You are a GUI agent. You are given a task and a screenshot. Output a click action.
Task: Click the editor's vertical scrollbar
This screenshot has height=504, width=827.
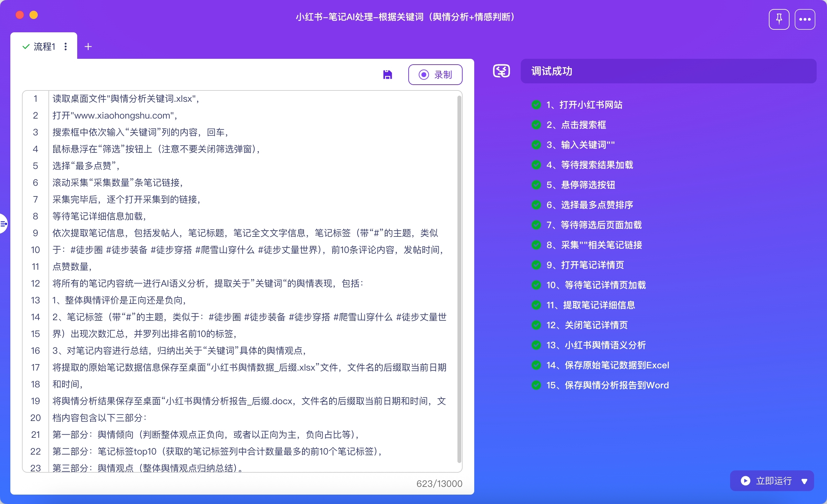[459, 278]
